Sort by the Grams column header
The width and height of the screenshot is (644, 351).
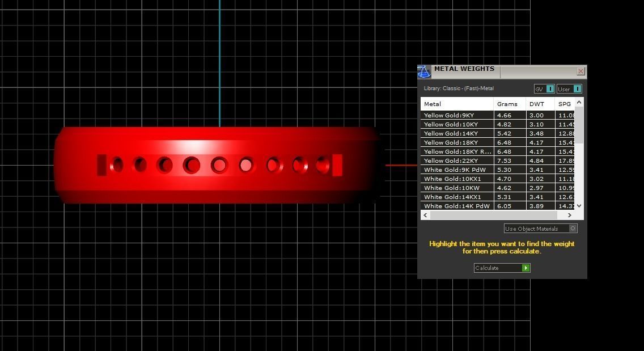point(509,104)
